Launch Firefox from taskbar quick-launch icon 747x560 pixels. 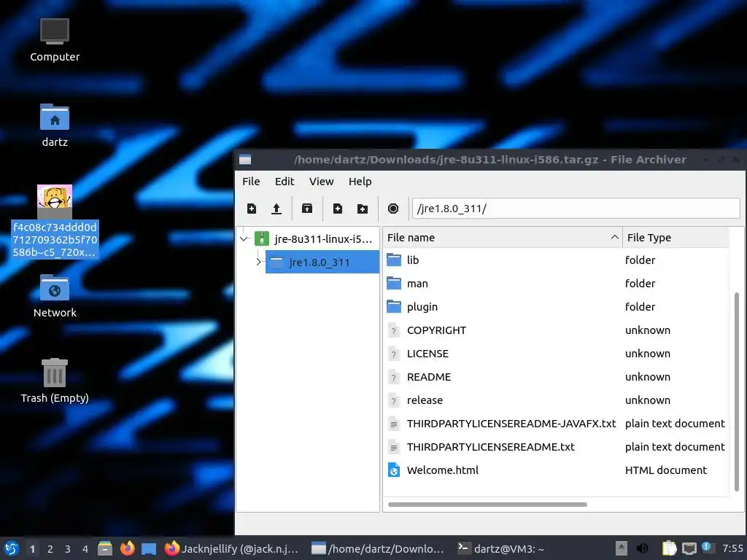[127, 548]
